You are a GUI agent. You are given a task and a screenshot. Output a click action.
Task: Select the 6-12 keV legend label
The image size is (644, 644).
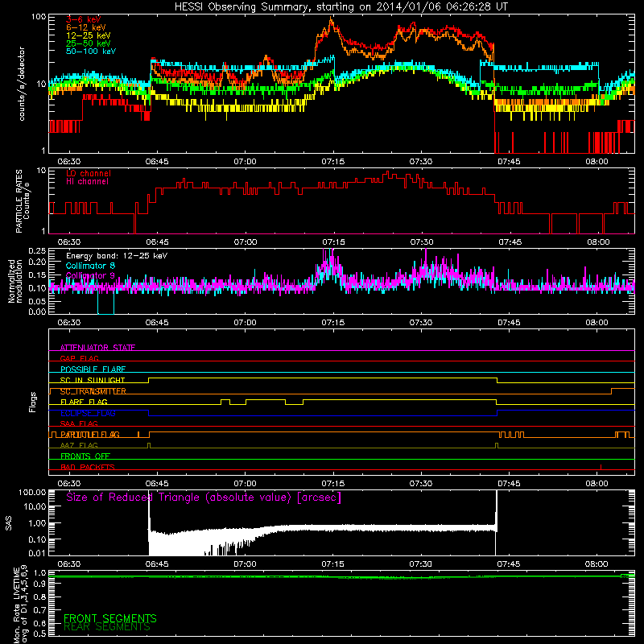[86, 27]
